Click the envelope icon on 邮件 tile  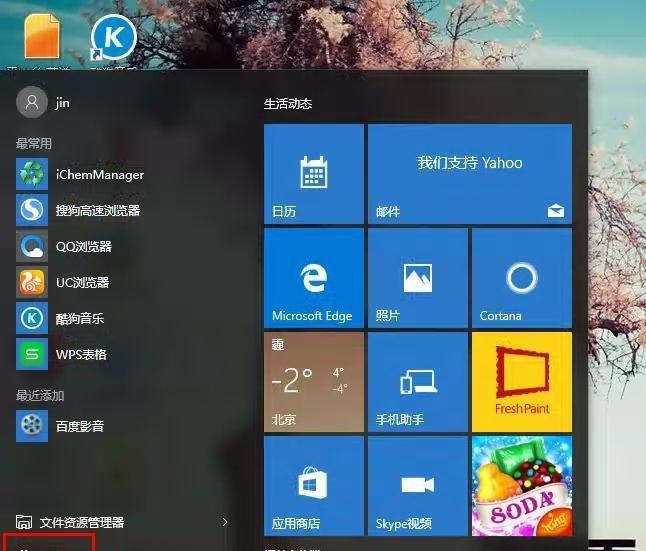(556, 211)
